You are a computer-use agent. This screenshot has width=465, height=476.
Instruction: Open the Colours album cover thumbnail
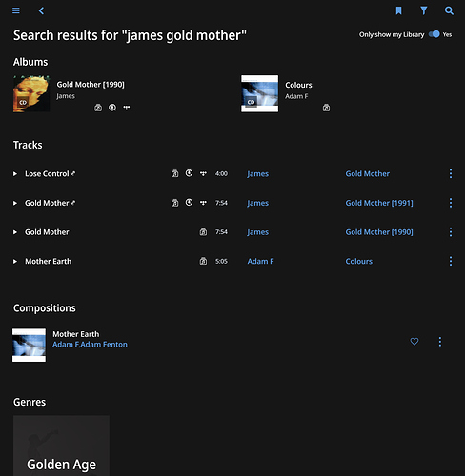pos(259,93)
